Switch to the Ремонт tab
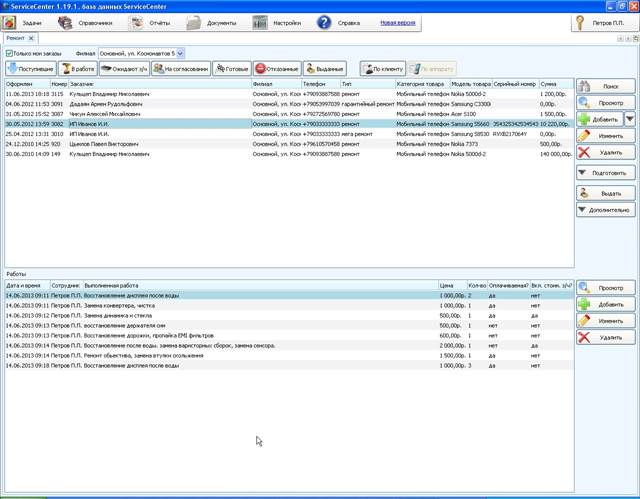Image resolution: width=640 pixels, height=499 pixels. click(16, 38)
